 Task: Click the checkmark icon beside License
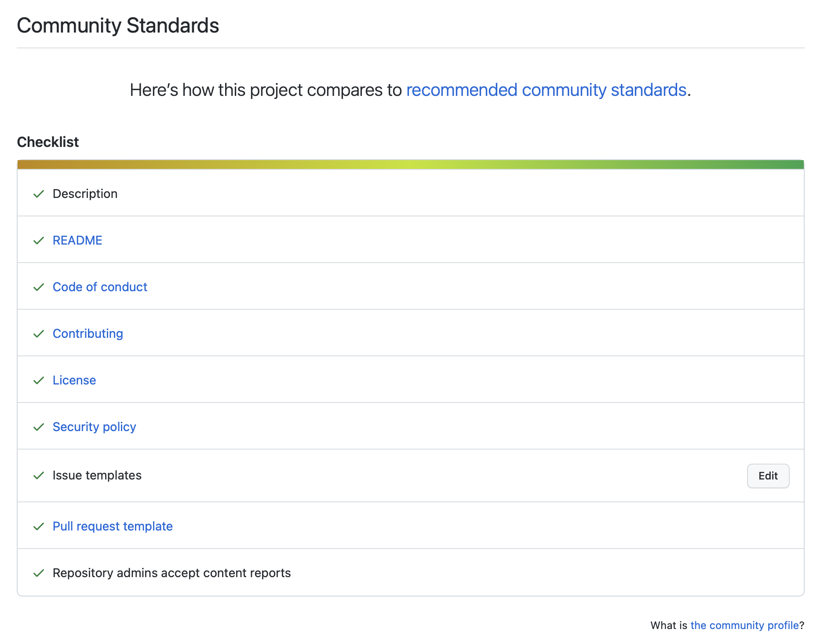[39, 381]
